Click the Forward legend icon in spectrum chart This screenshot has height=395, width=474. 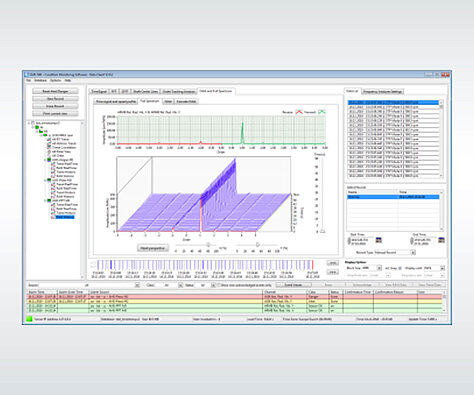click(322, 112)
